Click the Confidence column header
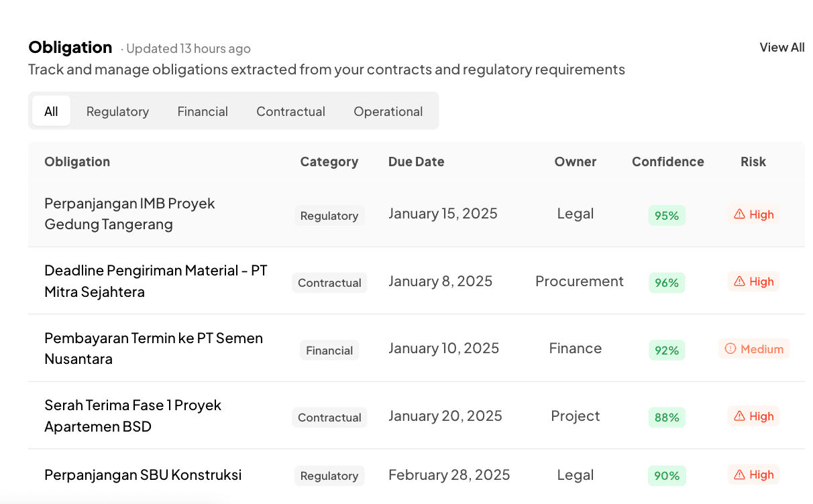813x504 pixels. 667,162
